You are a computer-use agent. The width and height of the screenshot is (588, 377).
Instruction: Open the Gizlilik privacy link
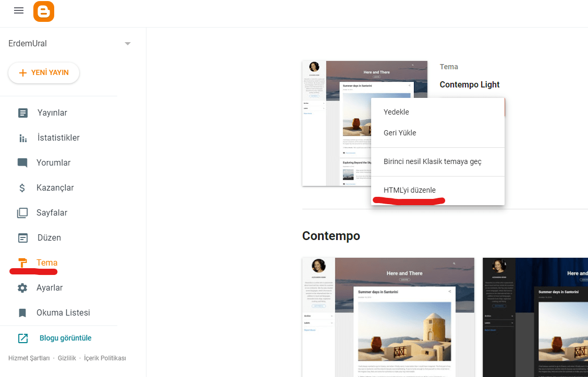coord(67,358)
